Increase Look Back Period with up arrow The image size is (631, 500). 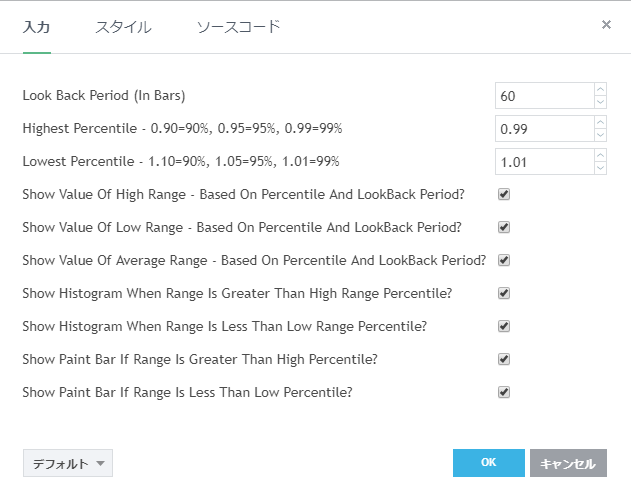tap(600, 90)
